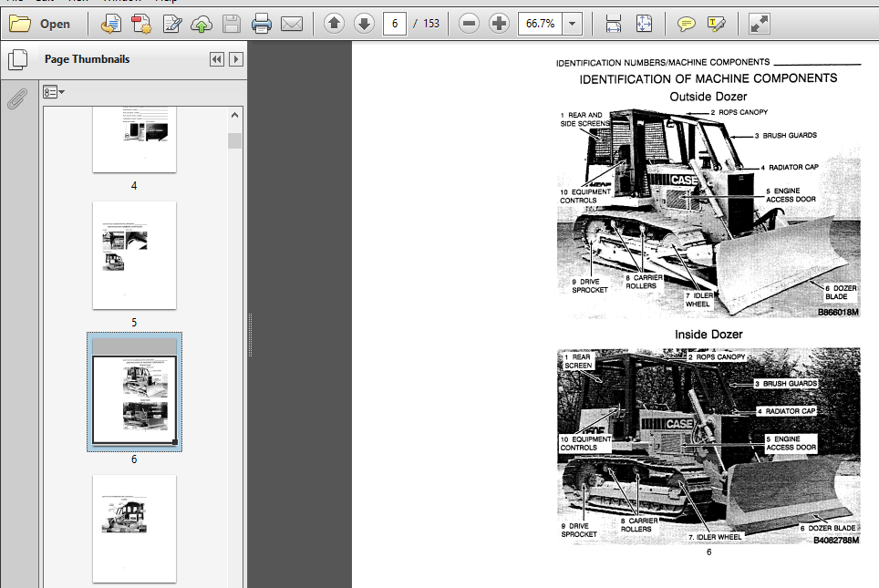Fit one full page to window icon
The image size is (879, 588).
click(644, 24)
